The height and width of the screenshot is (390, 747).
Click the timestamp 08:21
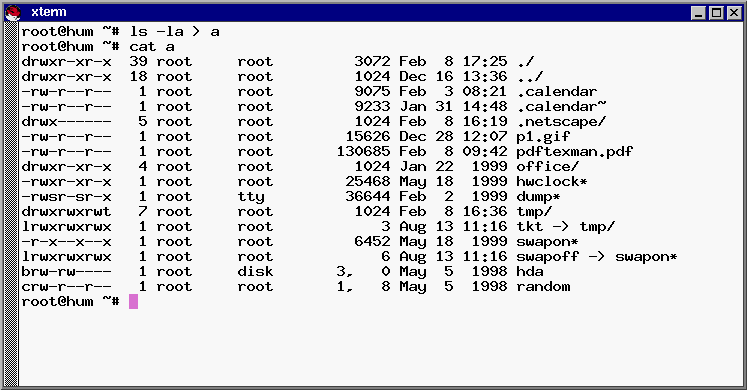pyautogui.click(x=485, y=92)
